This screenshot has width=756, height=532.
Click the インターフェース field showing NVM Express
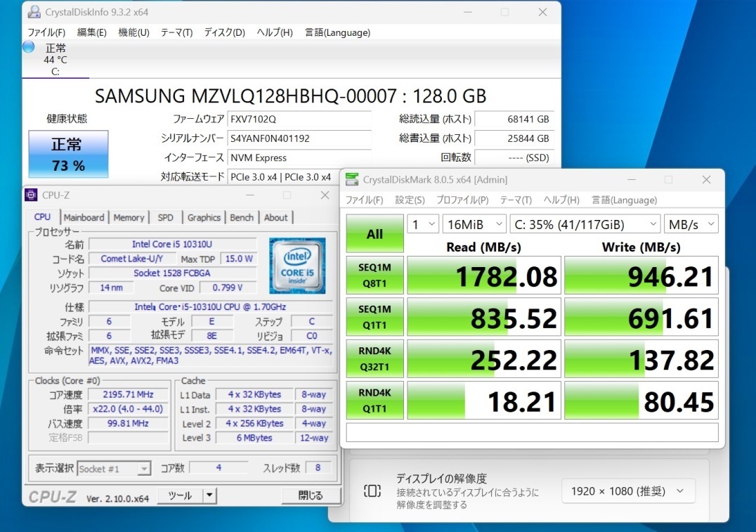(x=299, y=157)
